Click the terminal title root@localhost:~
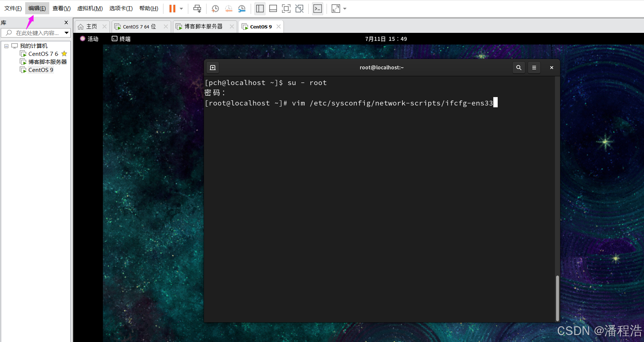The height and width of the screenshot is (342, 644). coord(382,68)
